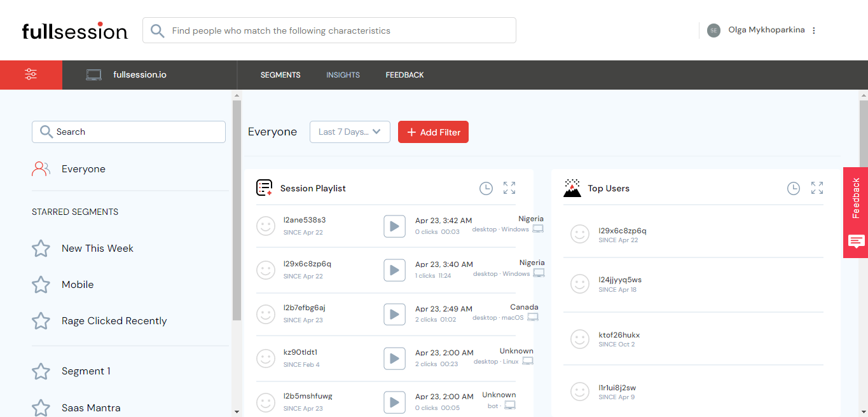The height and width of the screenshot is (417, 868).
Task: Play the Apr 23, 3:40 AM session
Action: click(x=394, y=270)
